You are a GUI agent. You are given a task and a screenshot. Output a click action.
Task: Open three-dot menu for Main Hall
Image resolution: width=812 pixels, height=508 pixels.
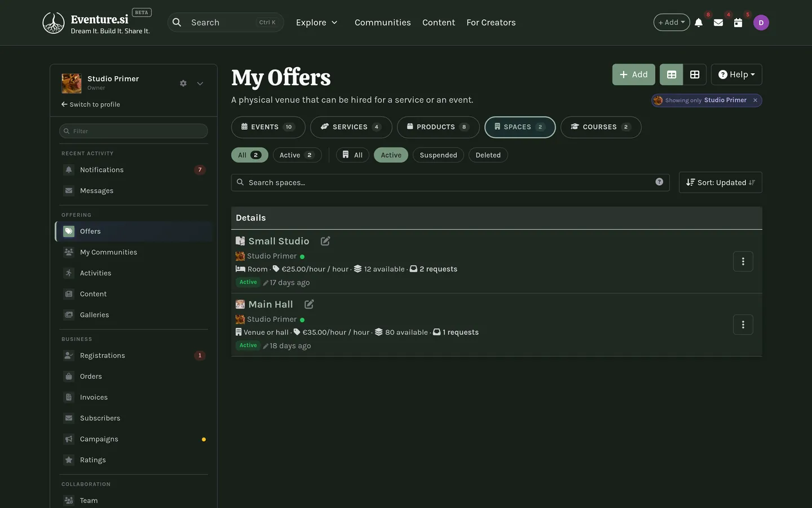743,325
